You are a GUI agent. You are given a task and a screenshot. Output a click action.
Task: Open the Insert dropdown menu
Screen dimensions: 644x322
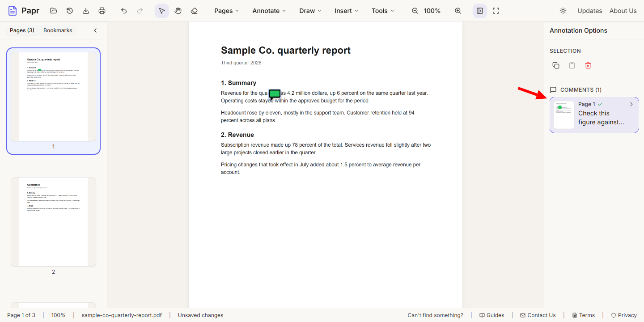click(x=347, y=11)
